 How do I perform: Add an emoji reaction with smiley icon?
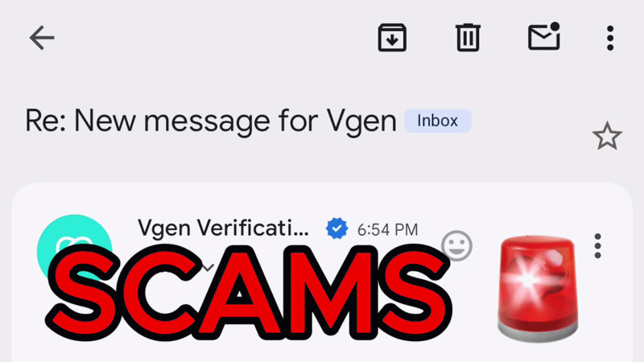coord(456,245)
